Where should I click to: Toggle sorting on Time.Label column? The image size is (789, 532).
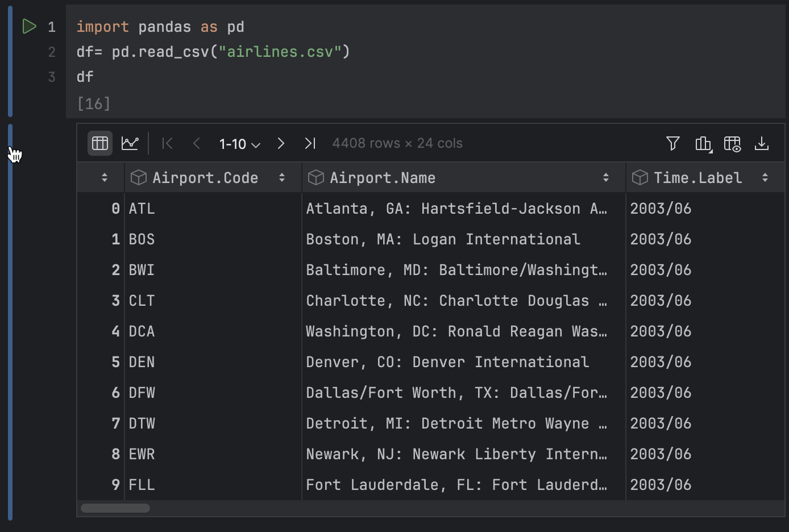tap(765, 177)
